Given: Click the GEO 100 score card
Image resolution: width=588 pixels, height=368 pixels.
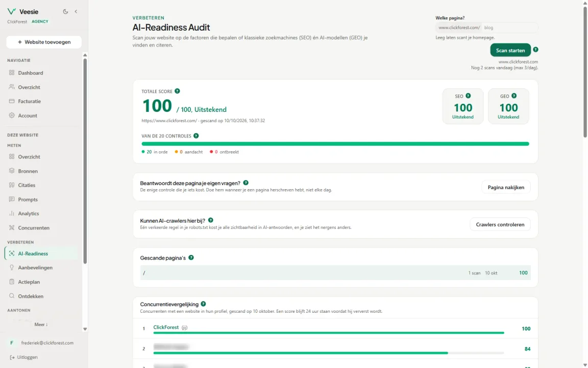Looking at the screenshot, I should tap(508, 106).
